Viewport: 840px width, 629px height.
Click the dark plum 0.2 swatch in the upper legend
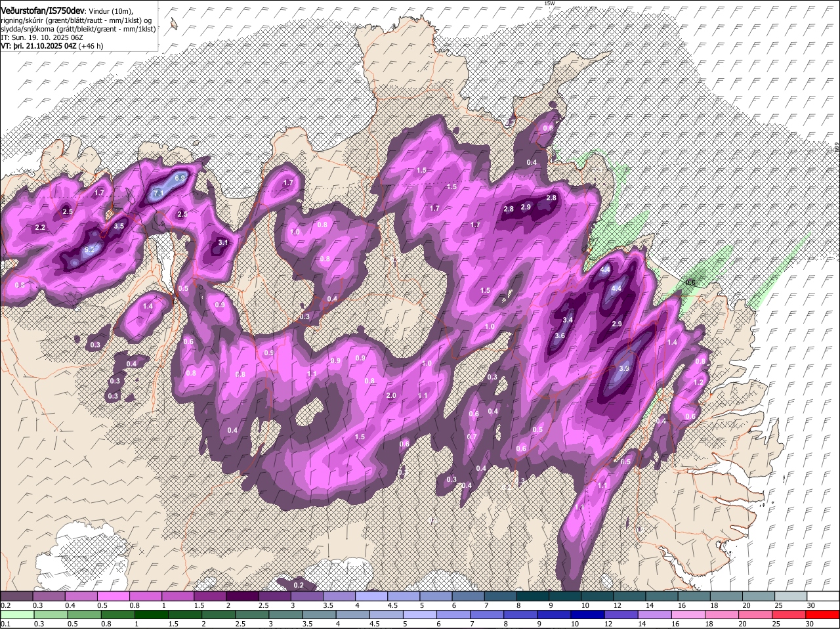click(x=16, y=596)
